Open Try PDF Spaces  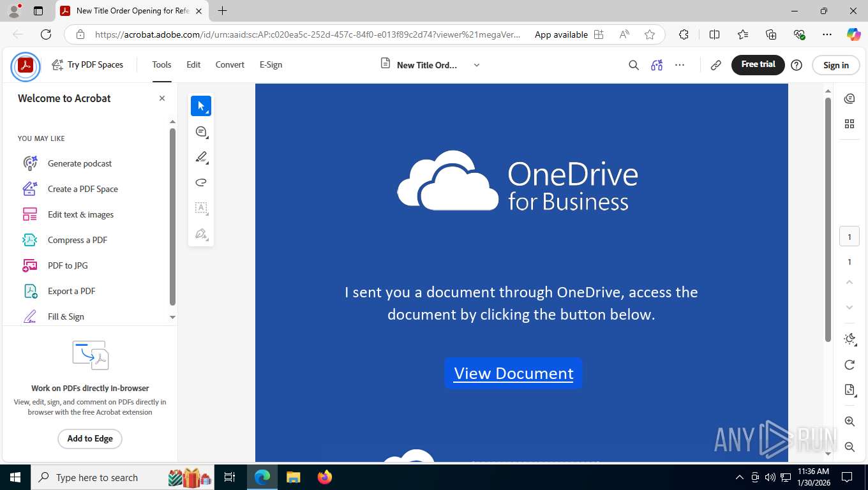click(87, 64)
